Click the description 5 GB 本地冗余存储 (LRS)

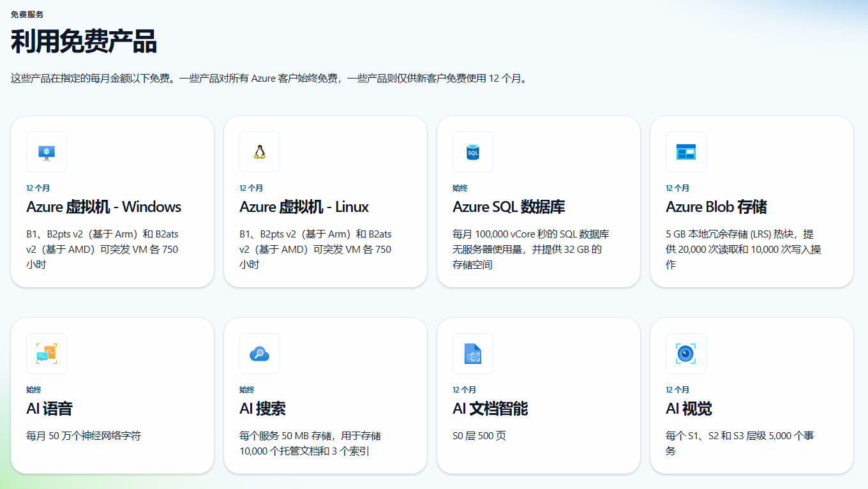click(x=744, y=249)
